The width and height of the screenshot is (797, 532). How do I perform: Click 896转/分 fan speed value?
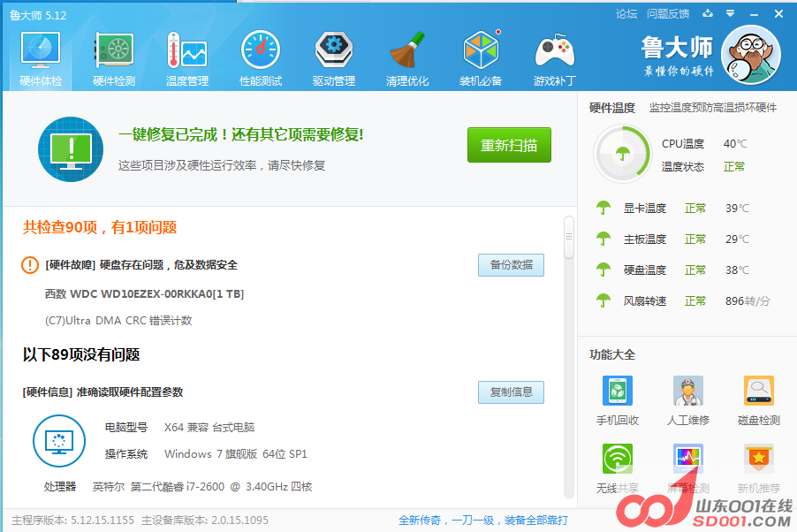pyautogui.click(x=748, y=301)
